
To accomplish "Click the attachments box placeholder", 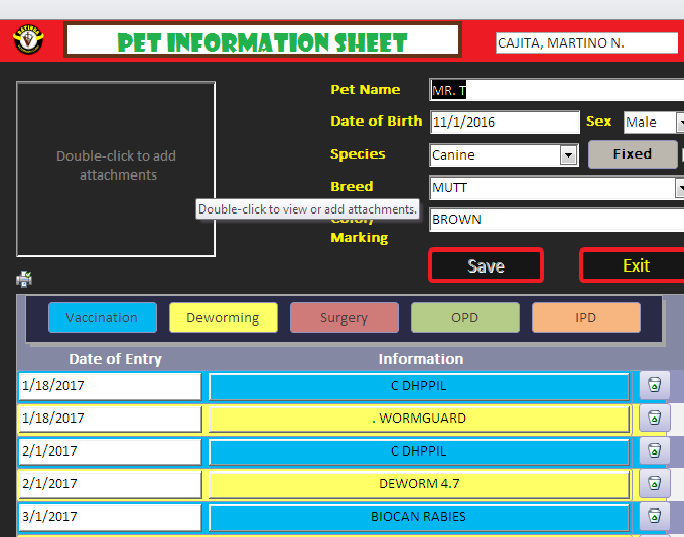I will [x=116, y=168].
